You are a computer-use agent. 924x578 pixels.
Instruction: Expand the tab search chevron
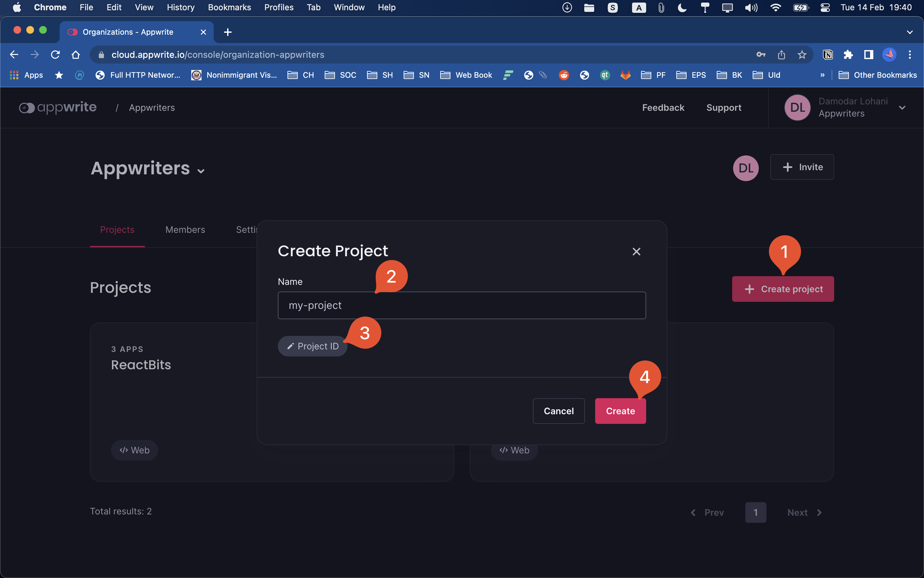[910, 32]
